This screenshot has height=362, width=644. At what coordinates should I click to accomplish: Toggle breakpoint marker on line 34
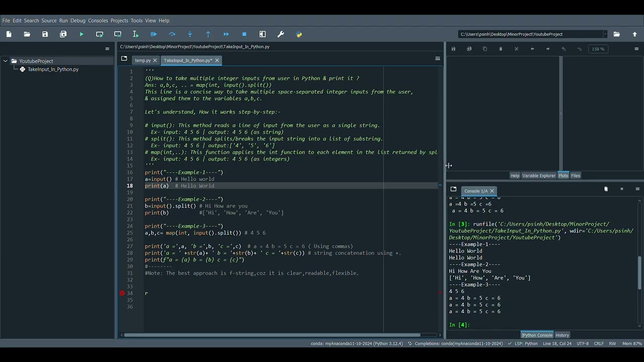pos(122,293)
